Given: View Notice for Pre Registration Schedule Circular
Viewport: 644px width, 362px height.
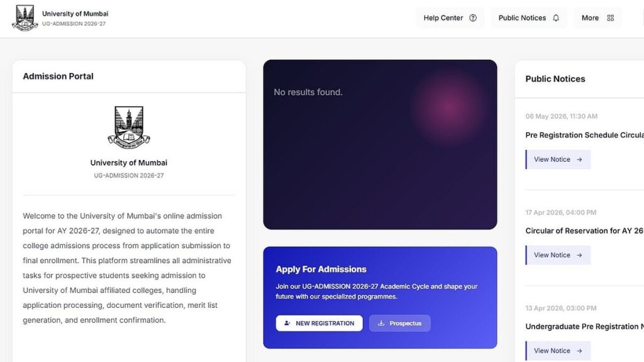Looking at the screenshot, I should click(558, 160).
